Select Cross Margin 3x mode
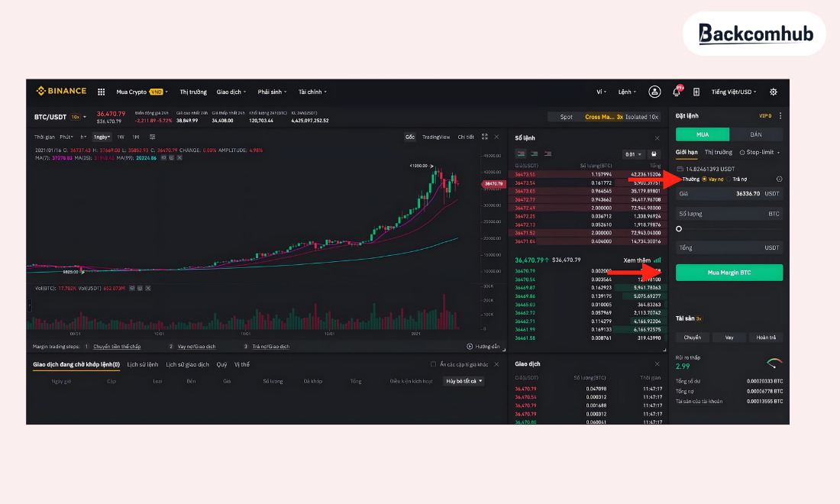This screenshot has height=504, width=840. coord(604,117)
